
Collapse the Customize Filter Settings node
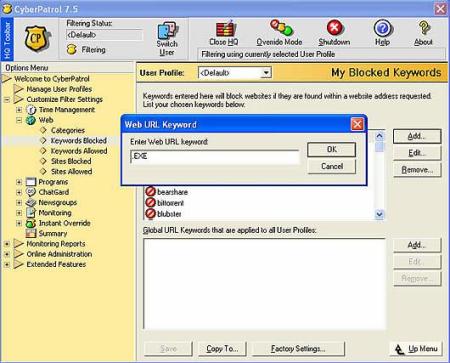(7, 99)
